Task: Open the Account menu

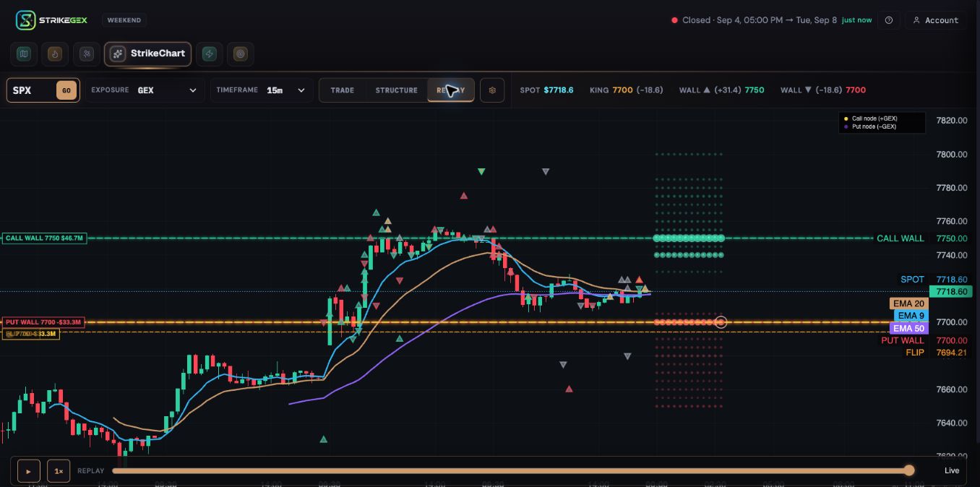Action: tap(935, 20)
